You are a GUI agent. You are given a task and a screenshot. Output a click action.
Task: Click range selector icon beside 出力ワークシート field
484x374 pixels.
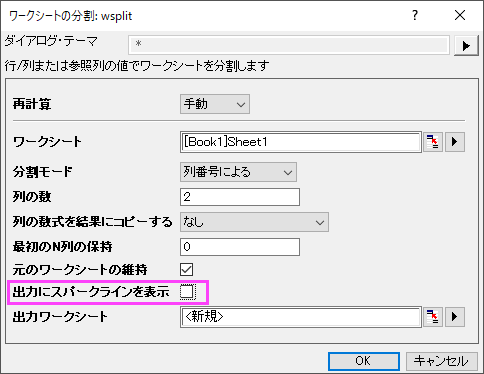click(x=433, y=317)
